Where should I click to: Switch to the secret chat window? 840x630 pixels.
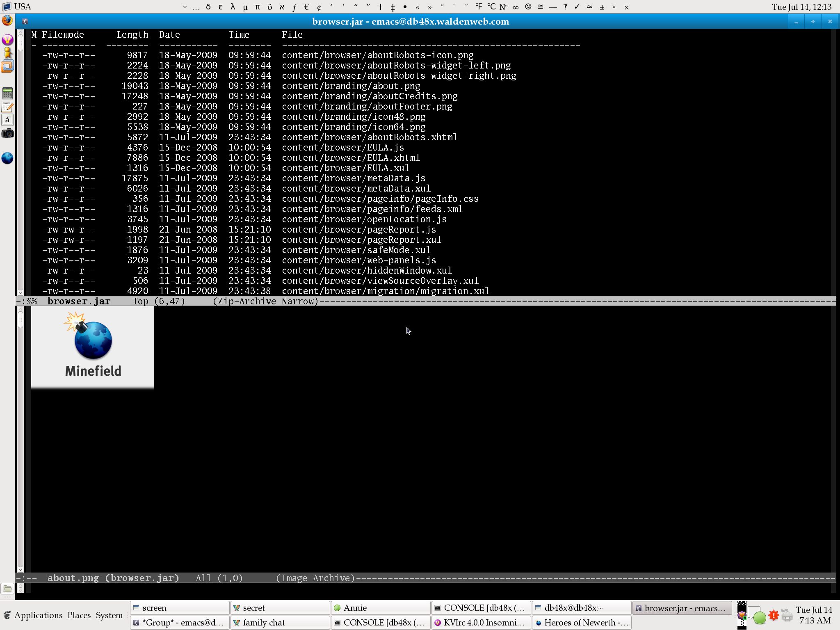pyautogui.click(x=280, y=608)
